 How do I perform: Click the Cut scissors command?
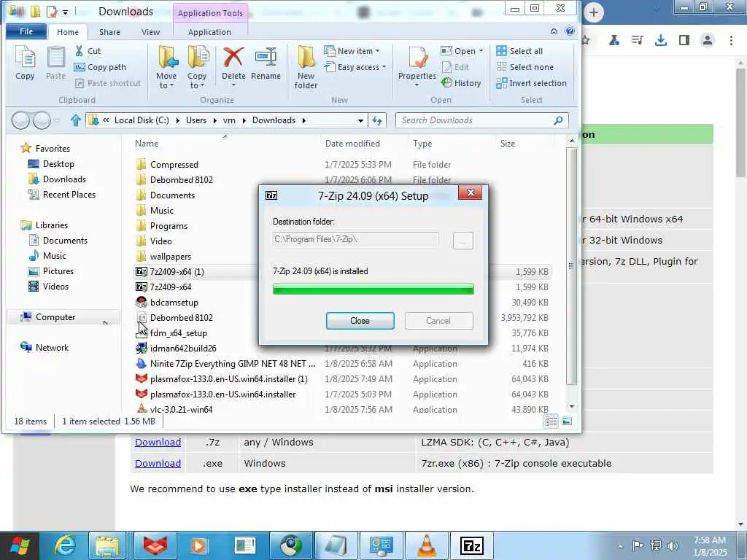88,51
